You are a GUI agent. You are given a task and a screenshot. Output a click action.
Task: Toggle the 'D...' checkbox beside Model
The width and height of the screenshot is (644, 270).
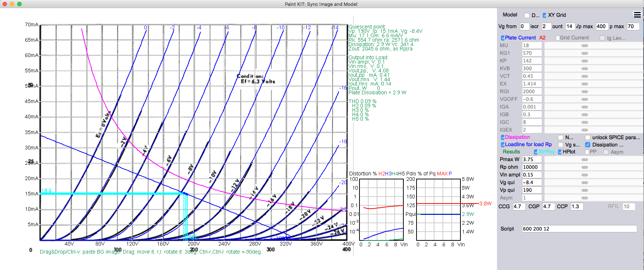[527, 15]
